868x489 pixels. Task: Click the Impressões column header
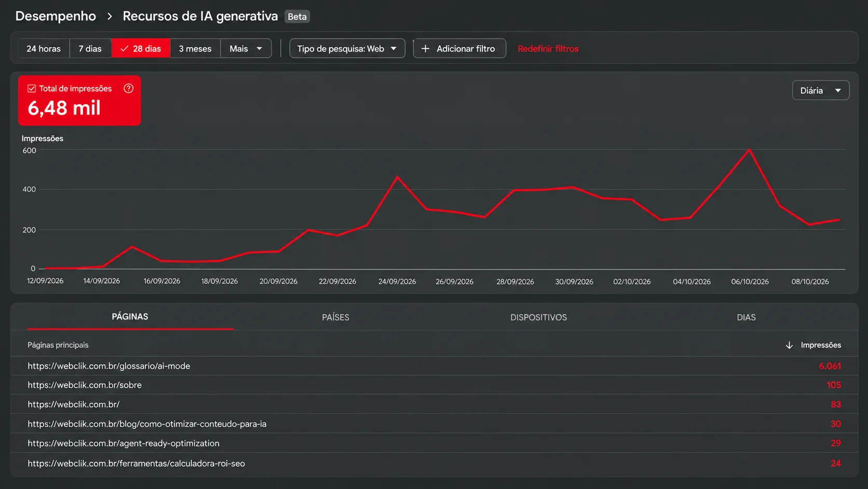click(x=821, y=345)
